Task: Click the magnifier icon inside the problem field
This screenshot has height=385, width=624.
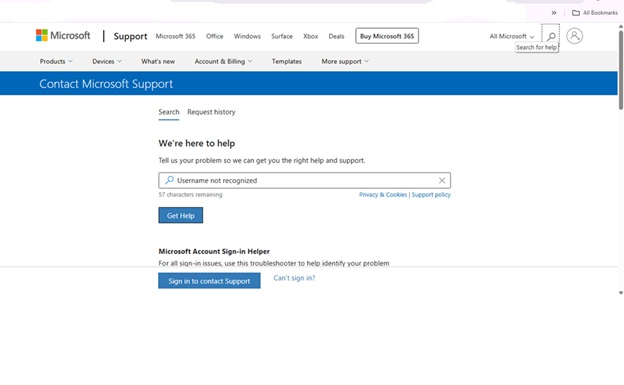Action: [x=169, y=180]
